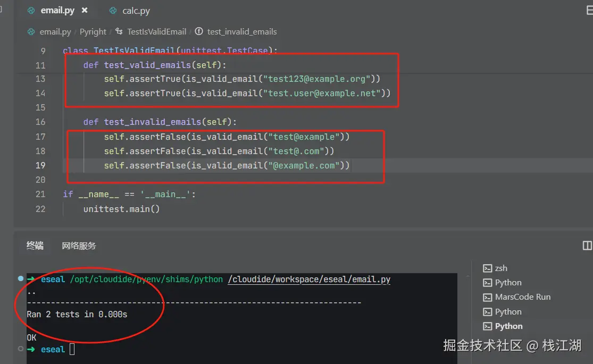
Task: Click the Python file icon on email.py tab
Action: (31, 11)
